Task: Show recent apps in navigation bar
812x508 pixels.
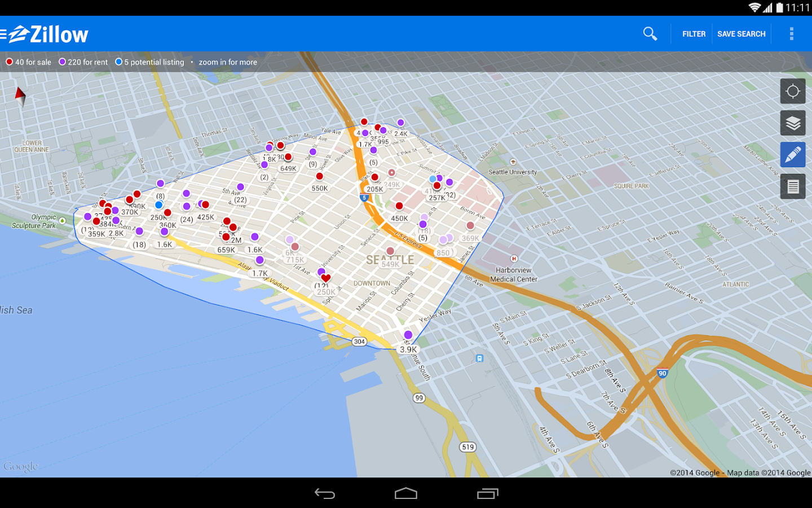Action: (x=488, y=494)
